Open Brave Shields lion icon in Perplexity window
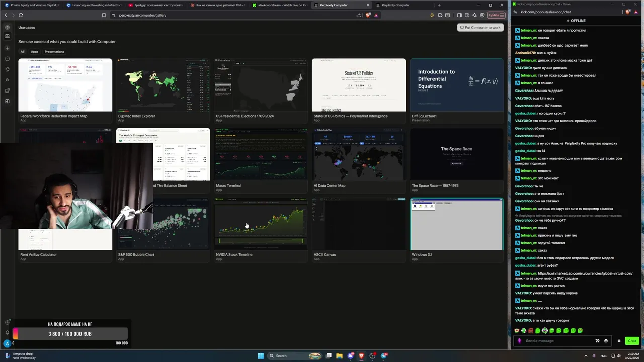This screenshot has height=362, width=644. pyautogui.click(x=368, y=15)
